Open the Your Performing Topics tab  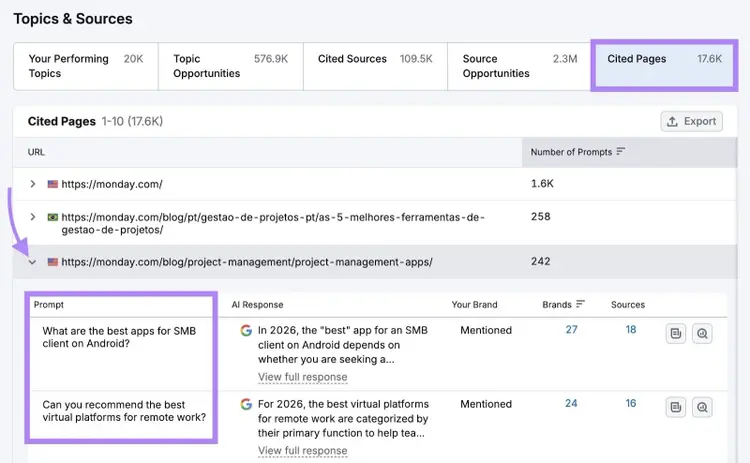point(86,66)
